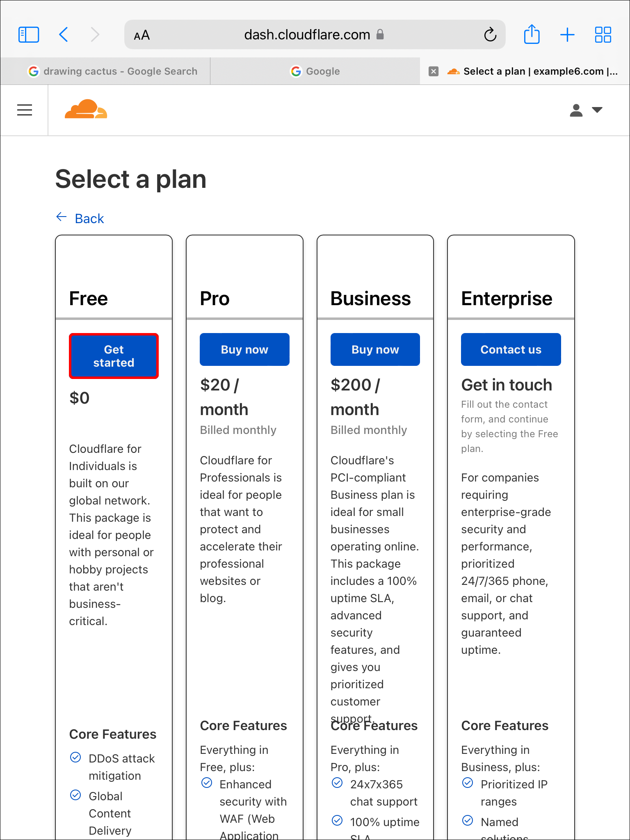Screen dimensions: 630x840
Task: Open the Safari share sheet icon
Action: 532,34
